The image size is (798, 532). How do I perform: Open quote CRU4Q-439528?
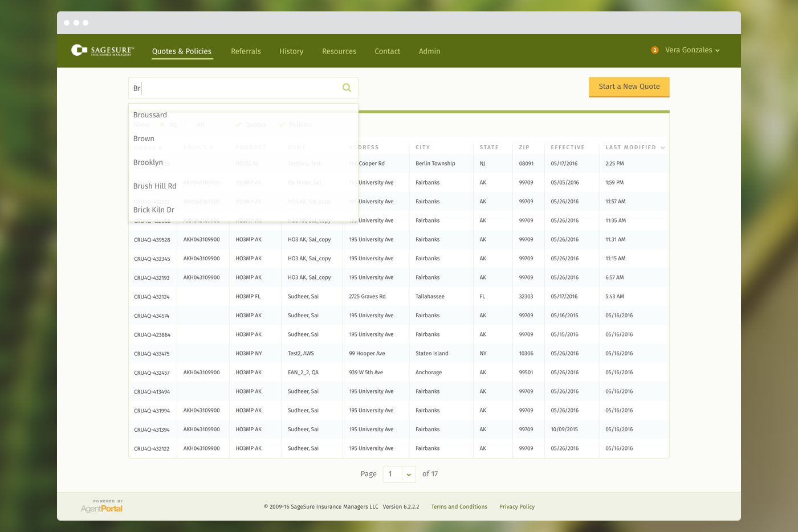[152, 240]
